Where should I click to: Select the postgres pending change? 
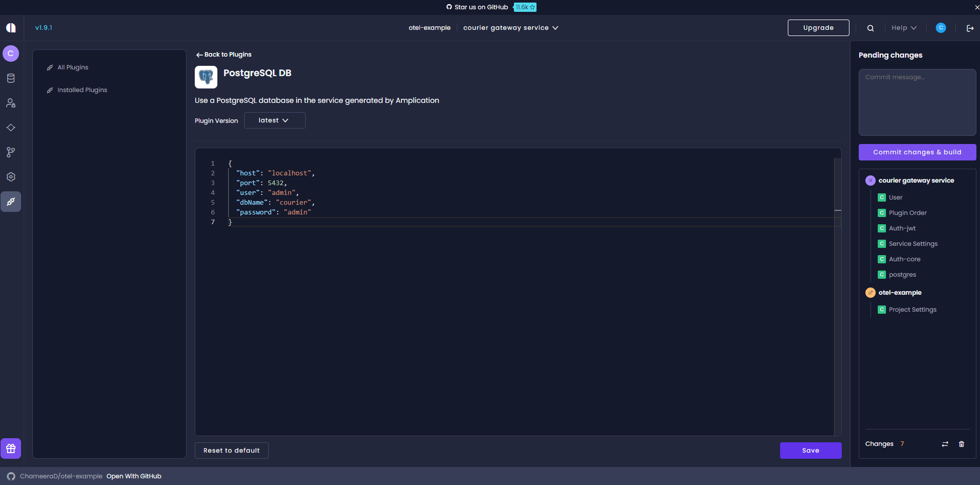902,275
